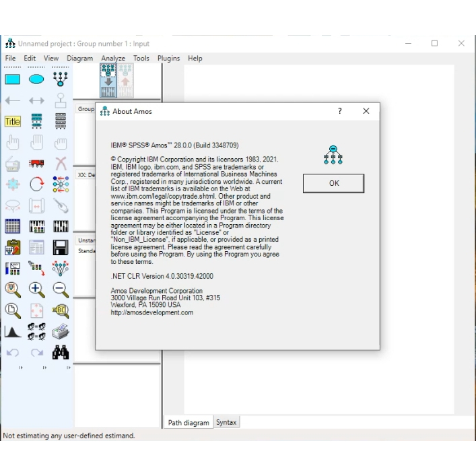Open the analysis properties icon

(x=36, y=226)
